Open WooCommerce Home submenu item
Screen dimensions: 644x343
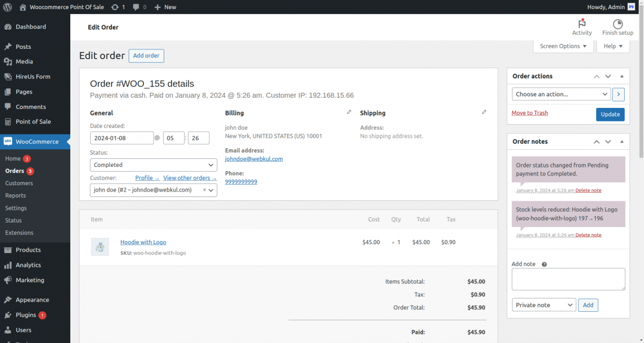13,159
